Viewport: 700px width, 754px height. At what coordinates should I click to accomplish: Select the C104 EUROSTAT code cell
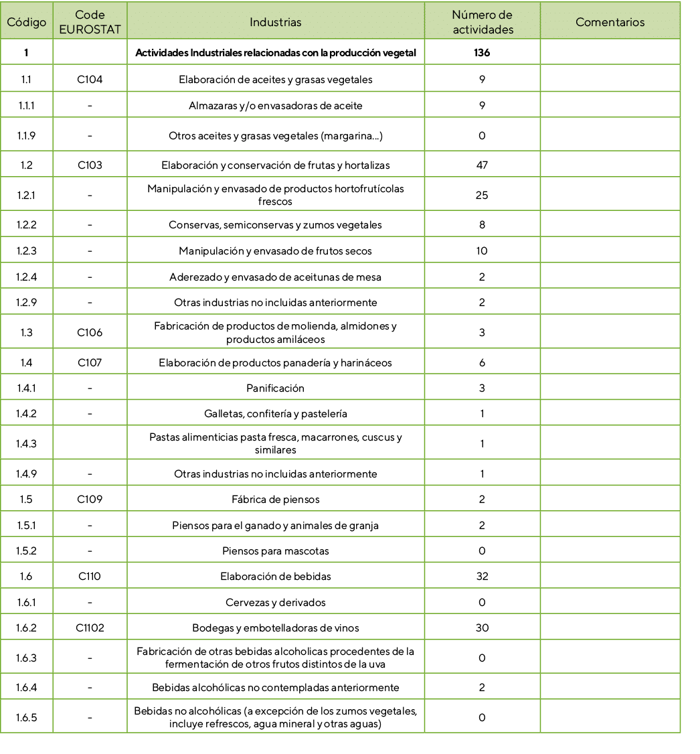(x=90, y=80)
